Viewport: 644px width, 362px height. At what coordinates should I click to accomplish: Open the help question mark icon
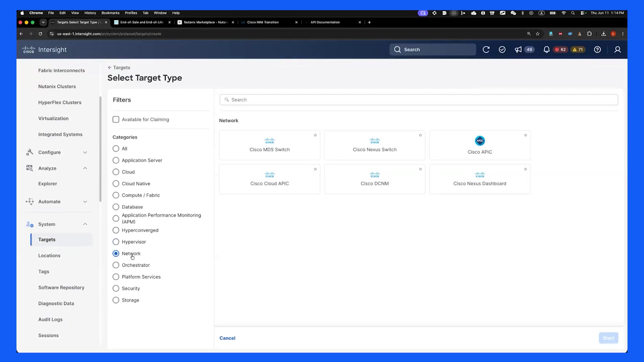pyautogui.click(x=597, y=50)
